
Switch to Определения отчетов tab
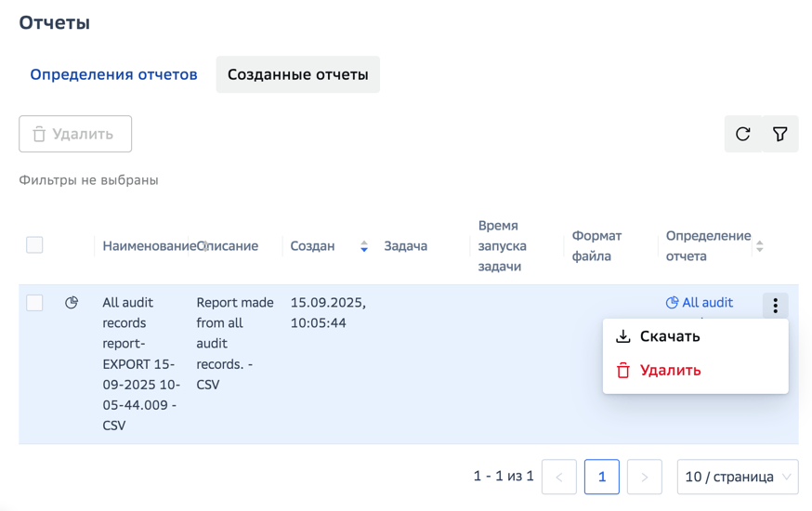[x=114, y=74]
